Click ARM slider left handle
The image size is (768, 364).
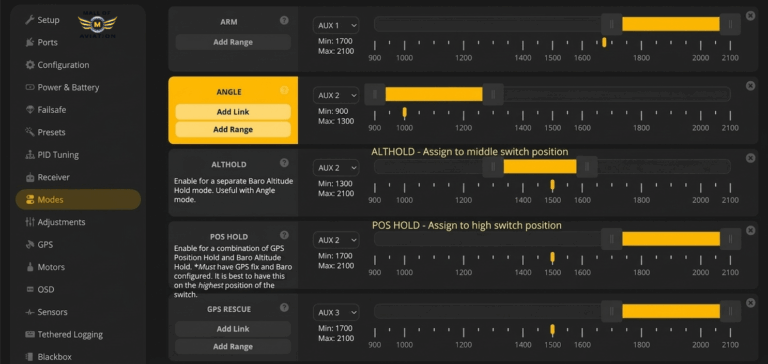click(611, 24)
